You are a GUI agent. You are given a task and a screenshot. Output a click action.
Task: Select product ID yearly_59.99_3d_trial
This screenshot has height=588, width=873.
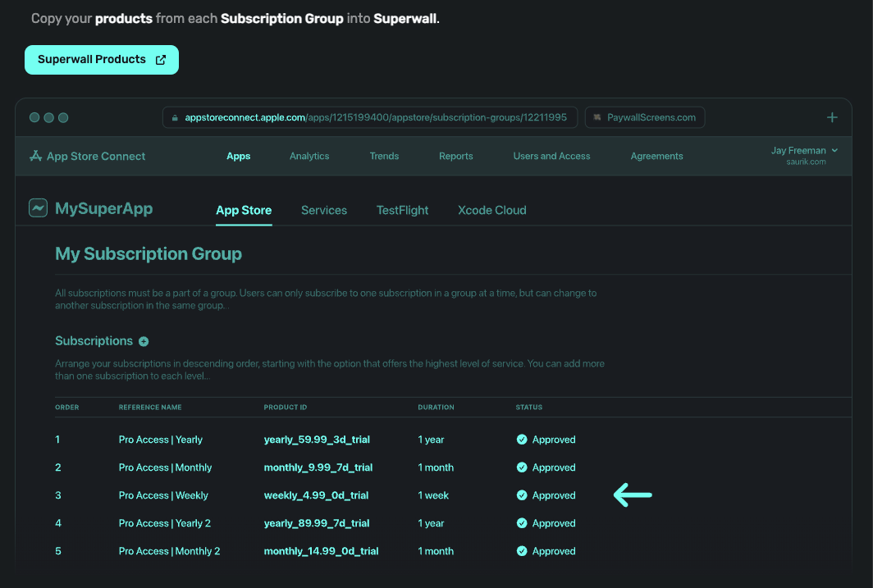(317, 440)
